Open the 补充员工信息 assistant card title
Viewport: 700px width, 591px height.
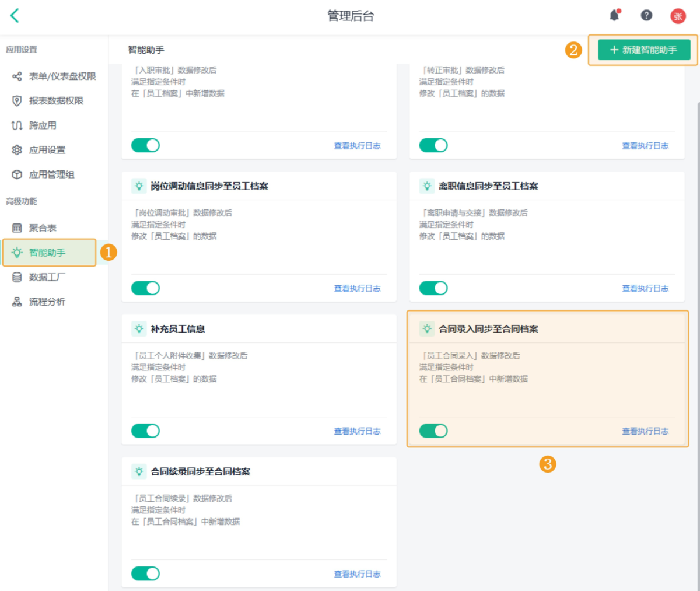178,329
